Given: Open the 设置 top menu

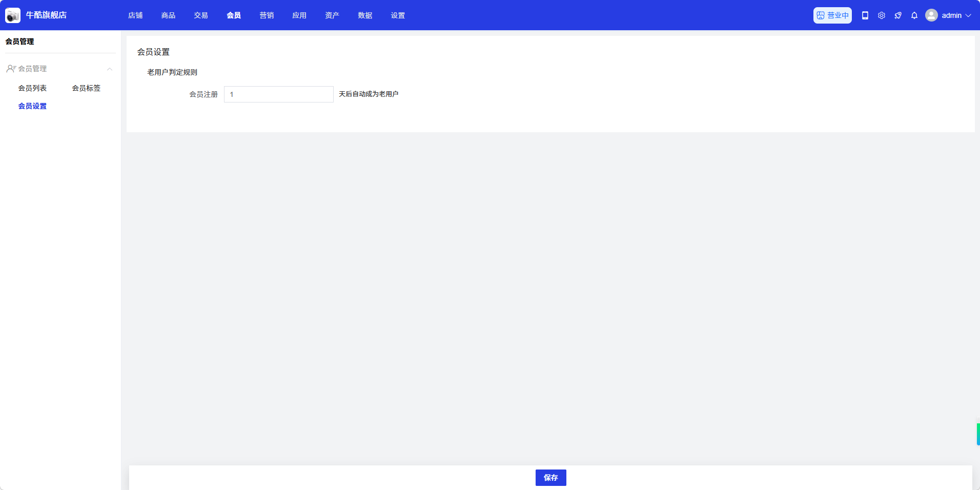Looking at the screenshot, I should (x=398, y=15).
